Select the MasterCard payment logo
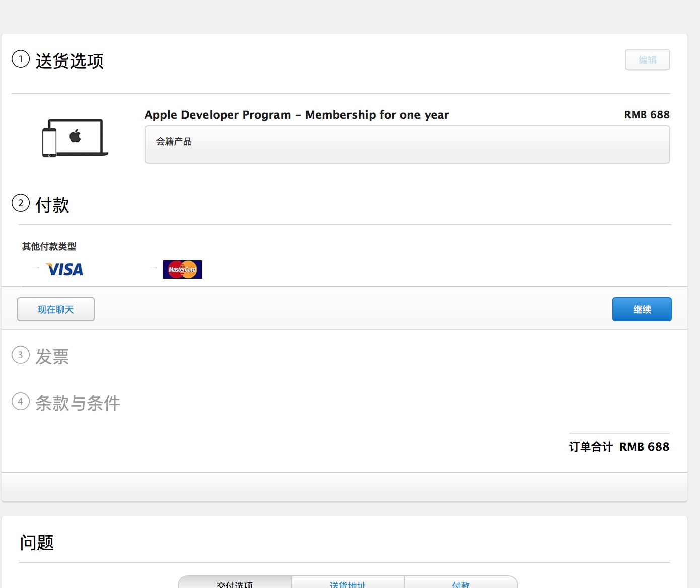The image size is (700, 588). [183, 269]
